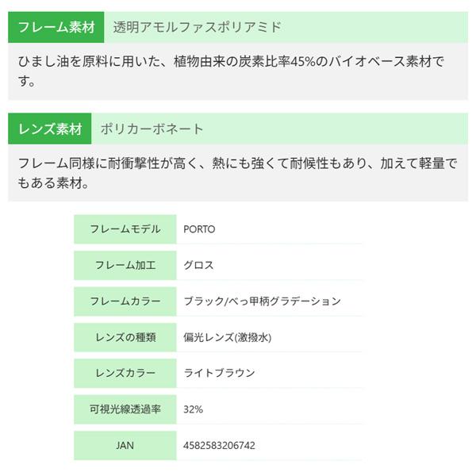Select the レンズカラー label cell

point(125,373)
